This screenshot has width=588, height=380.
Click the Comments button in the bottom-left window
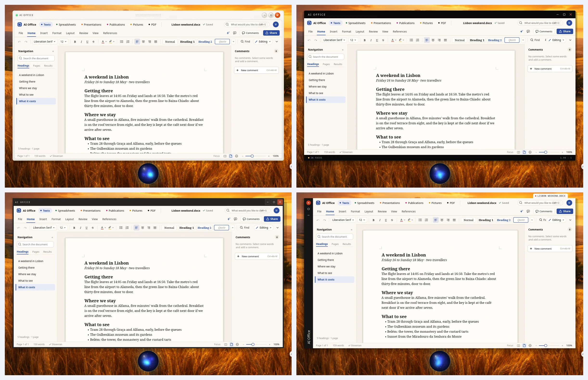click(251, 219)
